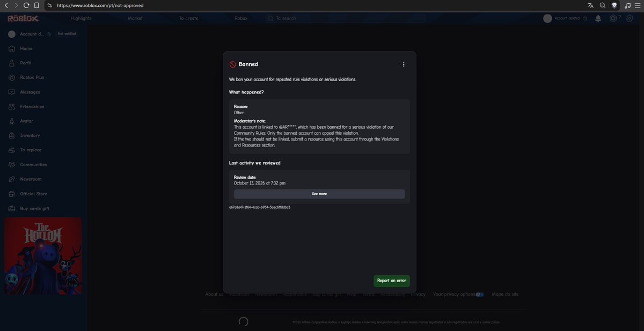Go to Home in the sidebar
Screen dimensions: 644x331
[x=26, y=48]
